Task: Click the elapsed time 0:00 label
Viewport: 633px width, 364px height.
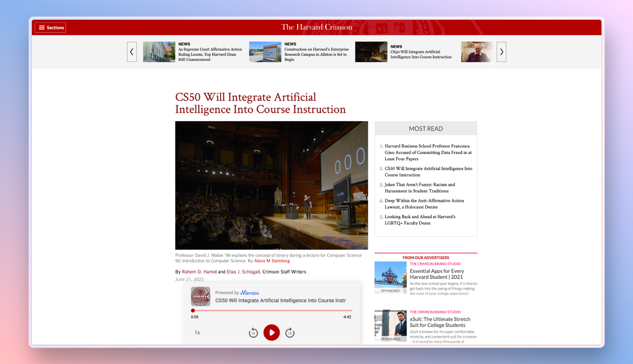Action: tap(195, 317)
